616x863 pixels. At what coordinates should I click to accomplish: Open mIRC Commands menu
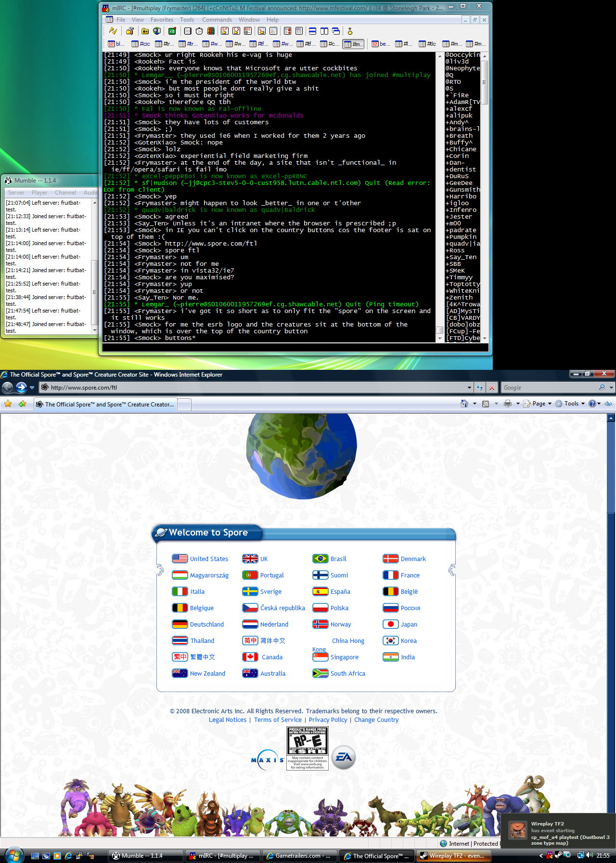(x=217, y=20)
